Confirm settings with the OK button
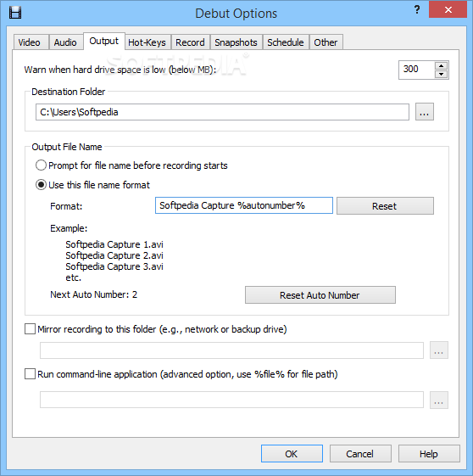The height and width of the screenshot is (476, 473). coord(292,454)
